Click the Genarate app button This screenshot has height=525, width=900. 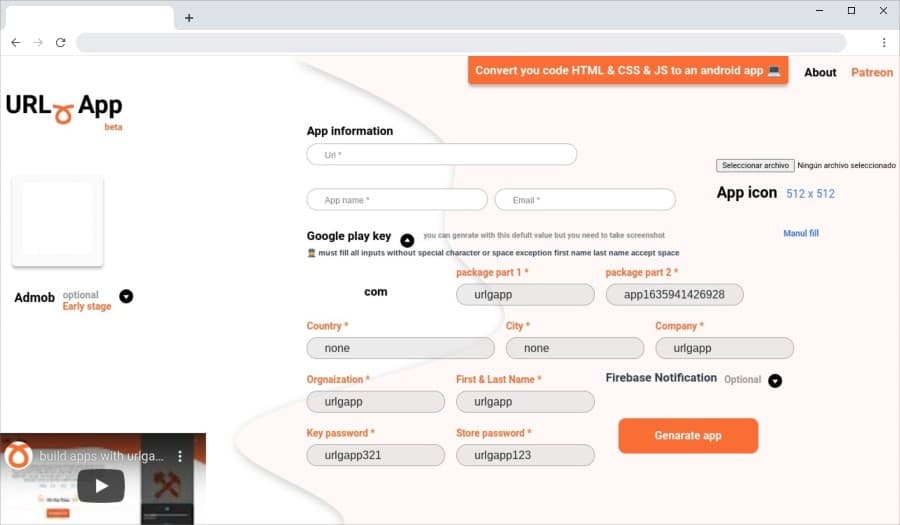[688, 435]
